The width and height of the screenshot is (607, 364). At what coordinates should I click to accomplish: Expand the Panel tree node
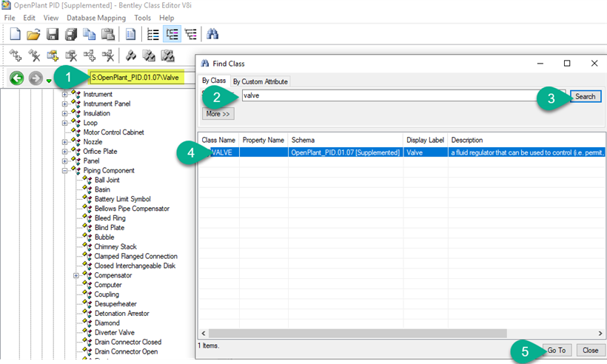pos(64,161)
